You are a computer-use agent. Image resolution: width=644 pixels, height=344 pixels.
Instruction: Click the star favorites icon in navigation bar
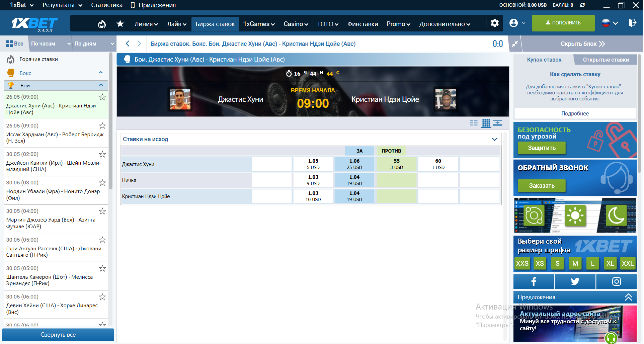tap(120, 23)
